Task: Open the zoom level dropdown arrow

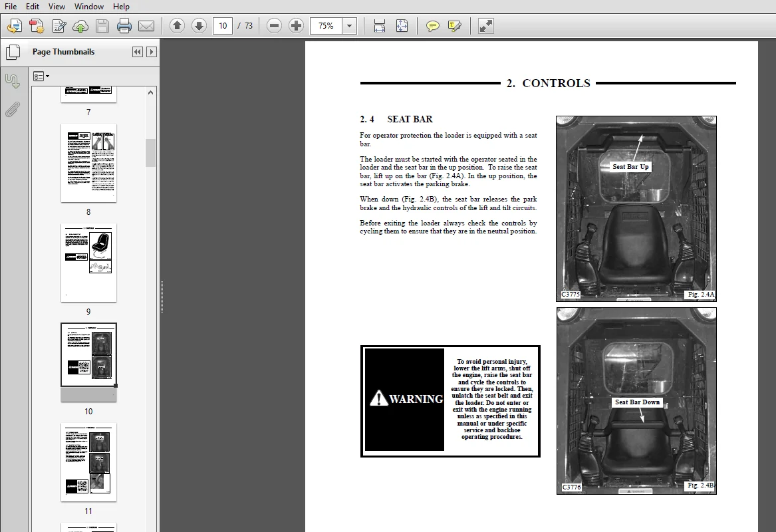Action: 349,26
